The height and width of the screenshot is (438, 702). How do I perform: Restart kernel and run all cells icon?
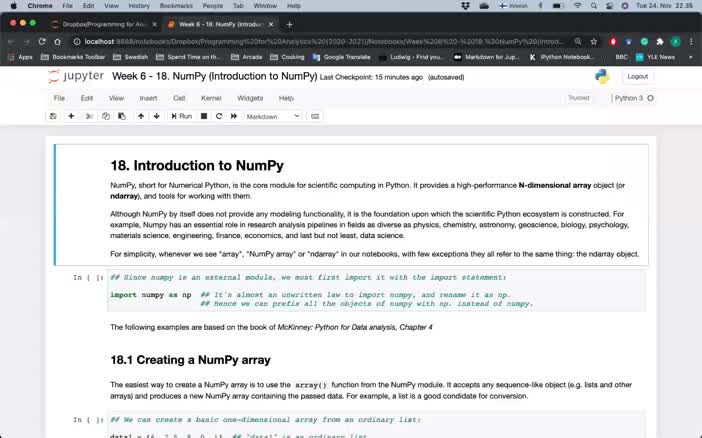pos(234,116)
